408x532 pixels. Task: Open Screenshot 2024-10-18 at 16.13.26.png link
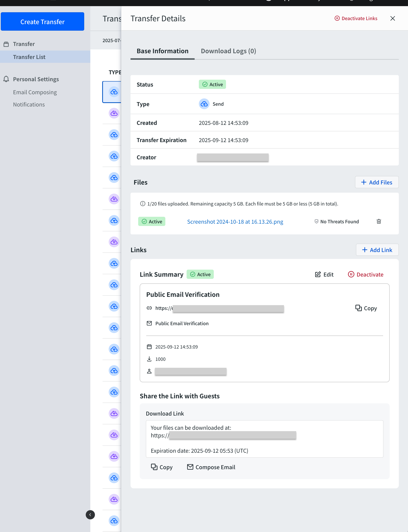pyautogui.click(x=235, y=221)
